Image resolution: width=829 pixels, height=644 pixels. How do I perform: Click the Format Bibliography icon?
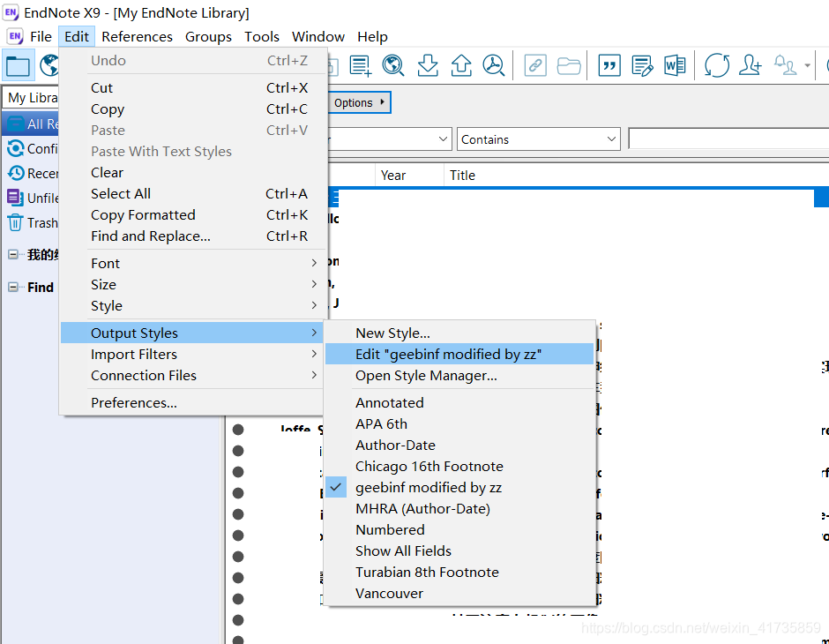coord(642,66)
